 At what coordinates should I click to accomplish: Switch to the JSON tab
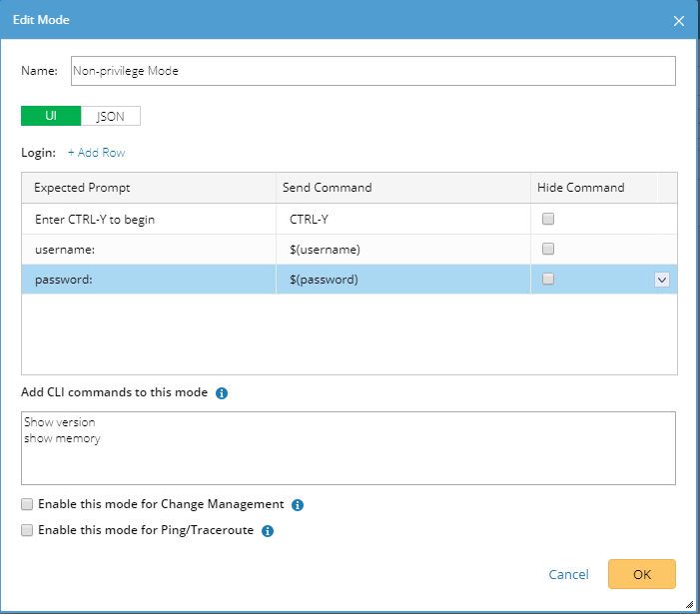click(111, 116)
